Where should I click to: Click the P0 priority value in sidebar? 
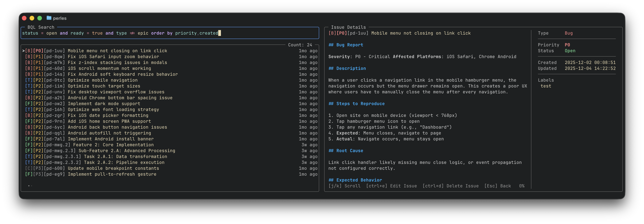pos(567,45)
